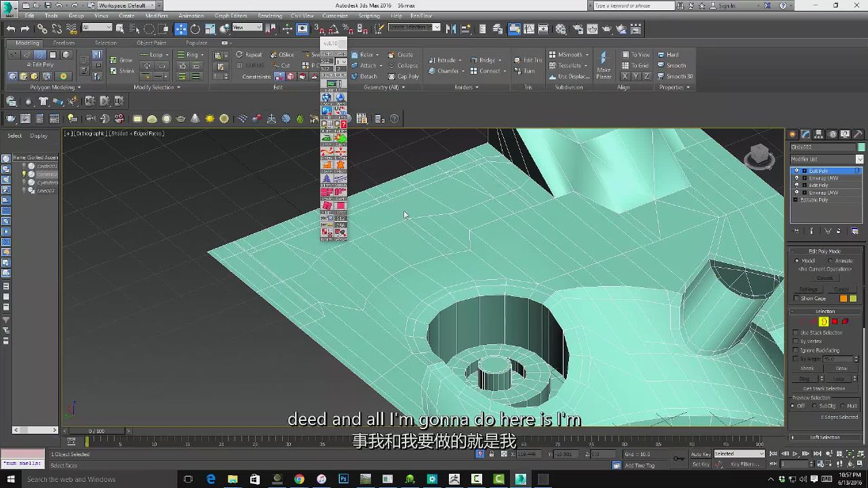Open the Material Editor icon
868x488 pixels.
click(561, 28)
